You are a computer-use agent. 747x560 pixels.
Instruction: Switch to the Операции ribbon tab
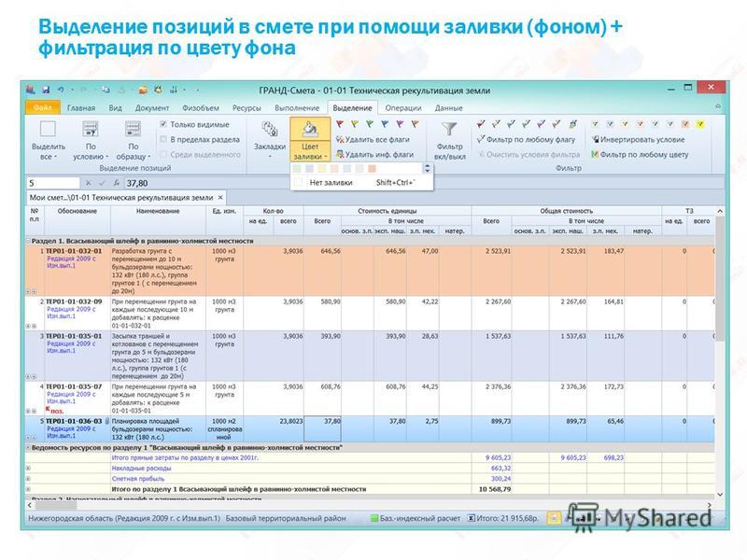pos(403,108)
